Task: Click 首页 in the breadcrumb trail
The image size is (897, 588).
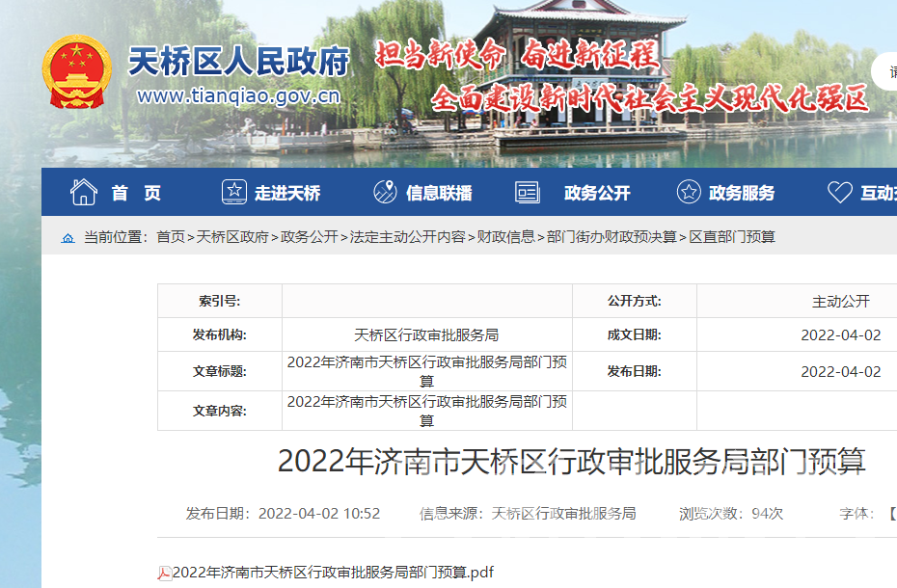Action: (x=171, y=237)
